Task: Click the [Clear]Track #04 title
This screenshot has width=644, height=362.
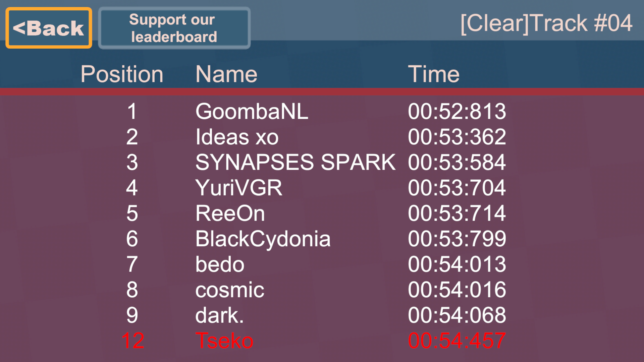Action: point(546,23)
